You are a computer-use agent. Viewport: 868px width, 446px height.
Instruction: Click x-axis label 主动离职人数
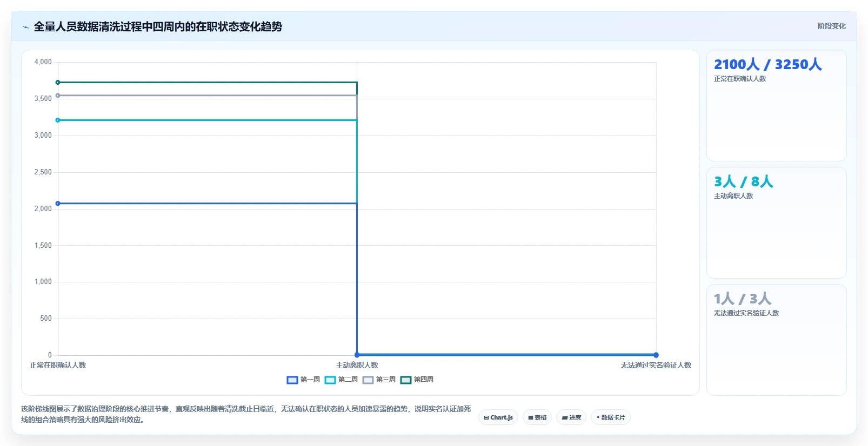point(357,366)
